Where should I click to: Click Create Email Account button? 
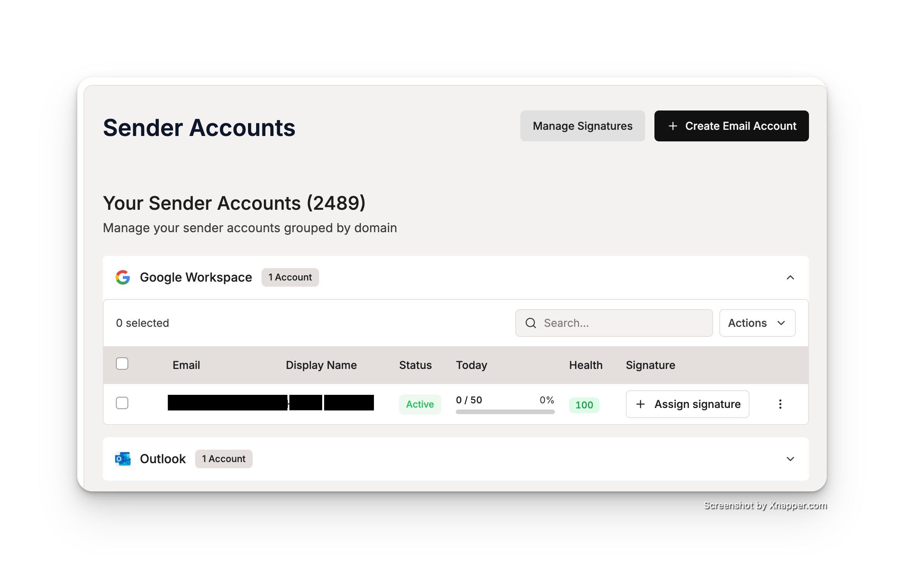[x=731, y=126]
